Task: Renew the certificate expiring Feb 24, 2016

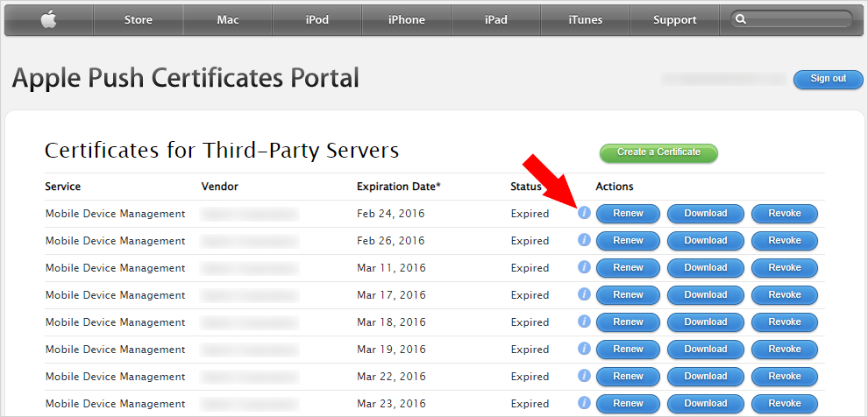Action: click(x=629, y=214)
